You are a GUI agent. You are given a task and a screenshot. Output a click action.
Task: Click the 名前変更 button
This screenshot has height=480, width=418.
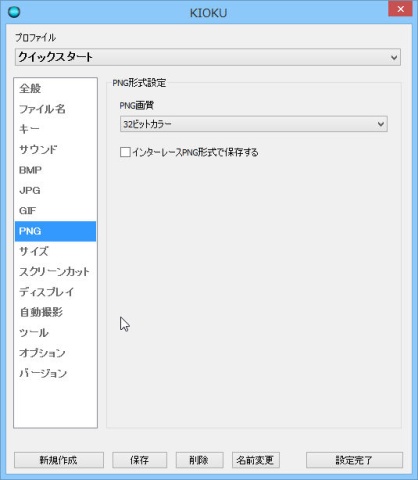click(x=255, y=460)
